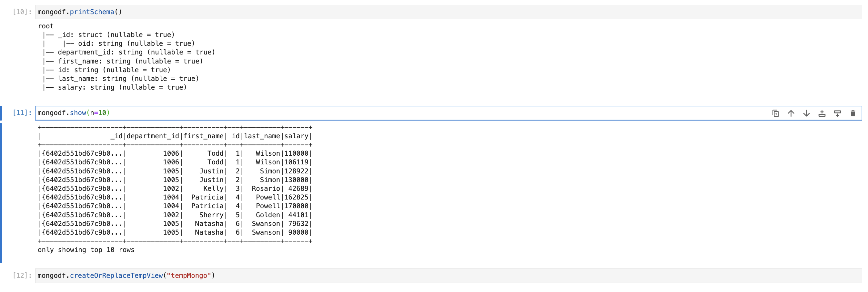Duplicate the active cell using the copy icon
This screenshot has height=292, width=868.
(x=775, y=113)
